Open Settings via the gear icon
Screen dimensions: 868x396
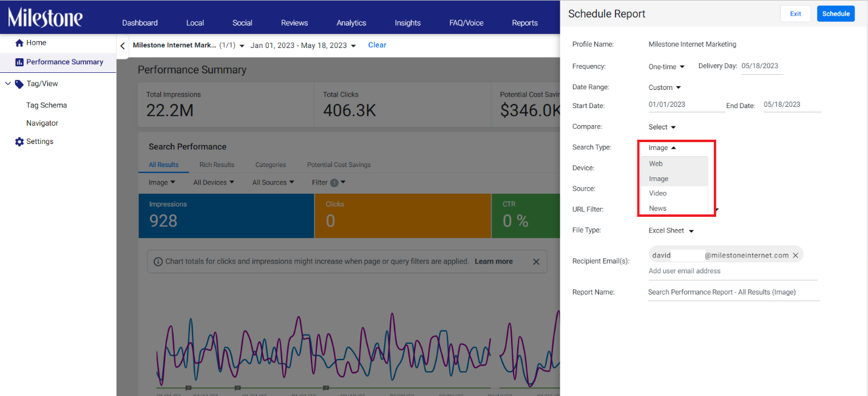pos(19,142)
